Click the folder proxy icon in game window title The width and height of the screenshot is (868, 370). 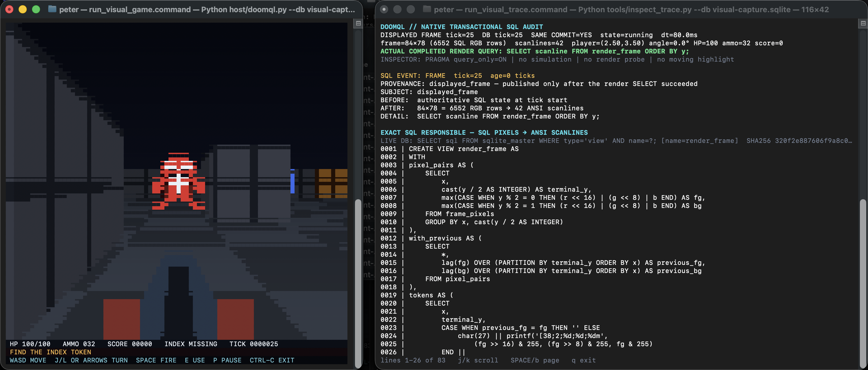tap(52, 9)
